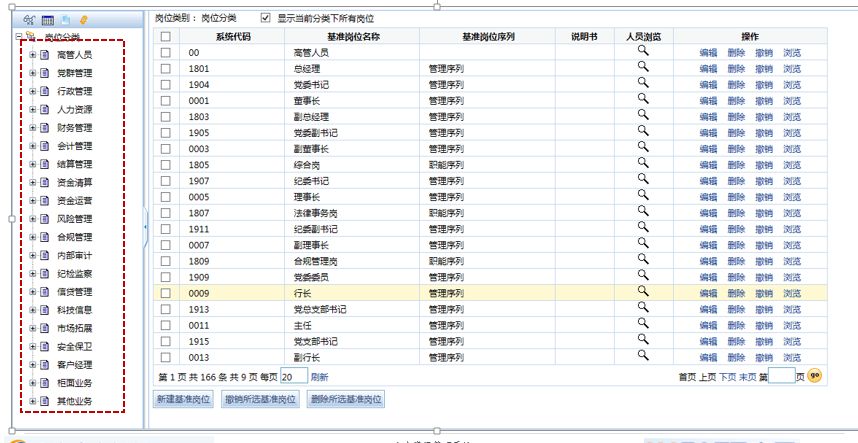The width and height of the screenshot is (858, 443).
Task: Expand the 高管人员 tree node
Action: (33, 55)
